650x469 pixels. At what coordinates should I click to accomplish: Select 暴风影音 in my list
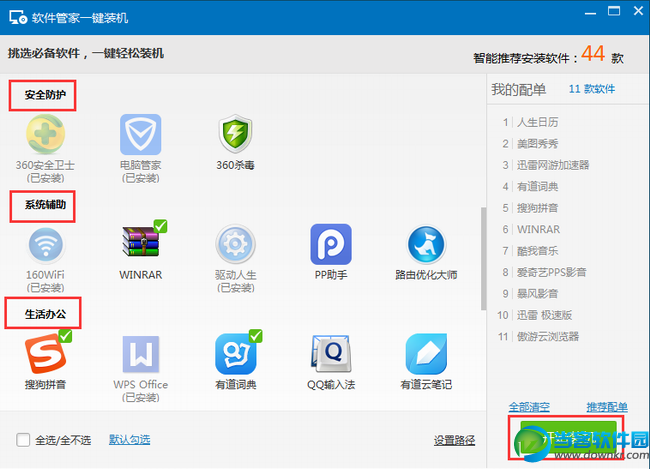tap(537, 294)
